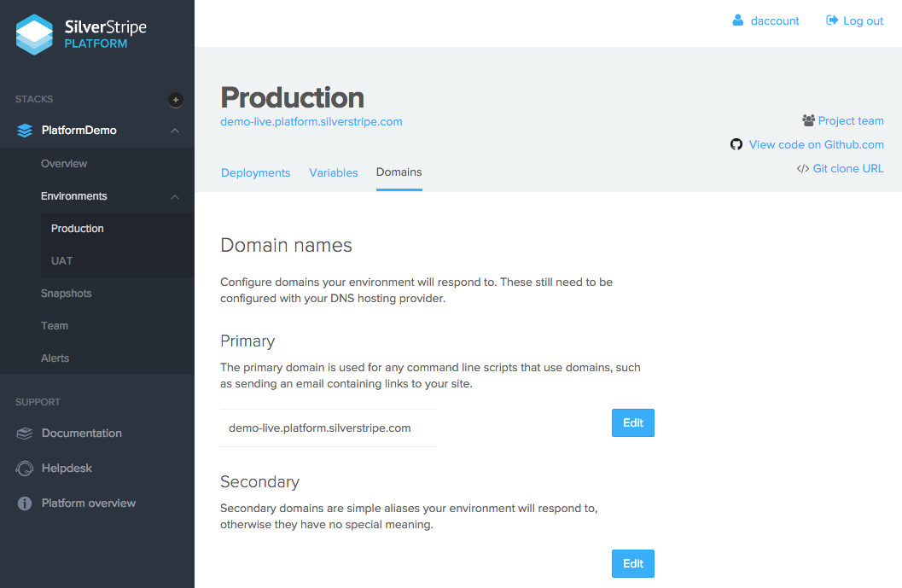Click the plus icon next to STACKS
This screenshot has height=588, width=902.
(x=175, y=100)
